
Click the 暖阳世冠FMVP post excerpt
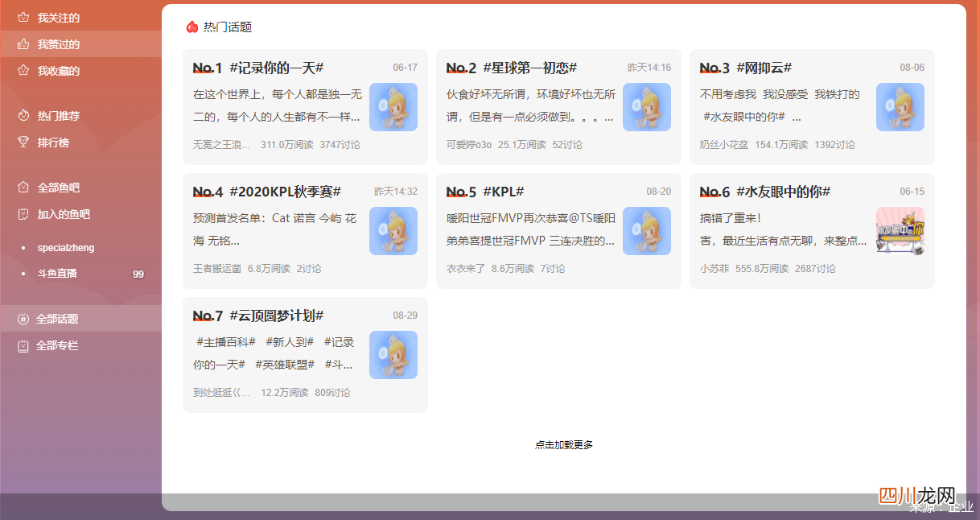coord(531,229)
